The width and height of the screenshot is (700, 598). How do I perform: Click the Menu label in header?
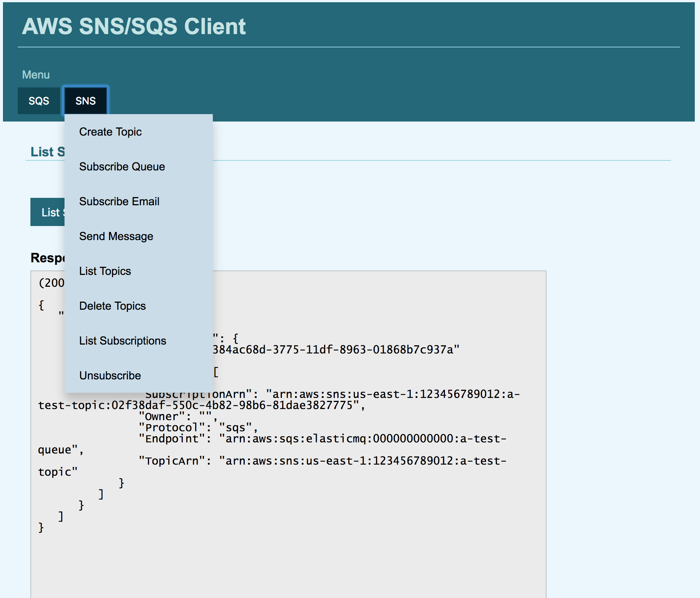coord(36,75)
